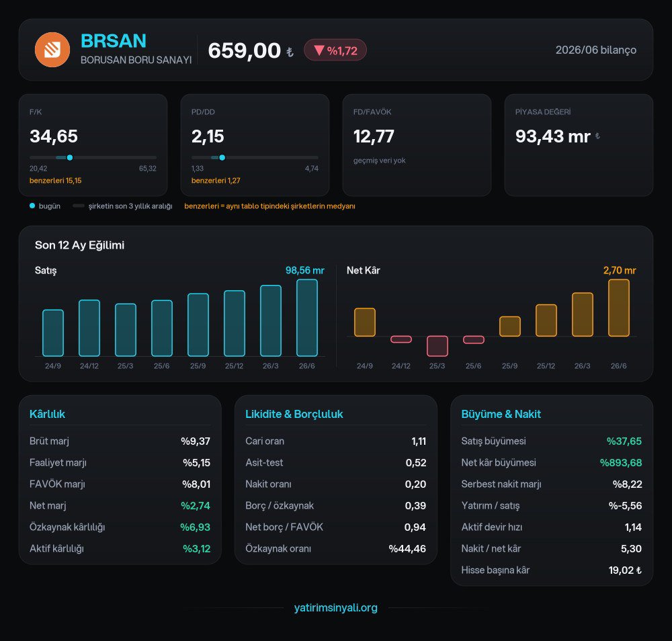This screenshot has width=672, height=641.
Task: Click the Asit-test value 0,52
Action: (x=416, y=463)
